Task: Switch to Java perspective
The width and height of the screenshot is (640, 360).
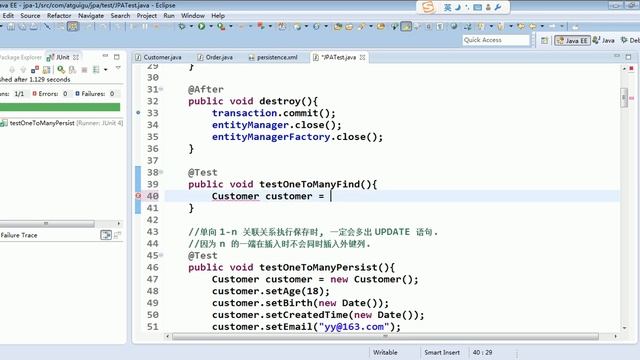Action: [604, 40]
